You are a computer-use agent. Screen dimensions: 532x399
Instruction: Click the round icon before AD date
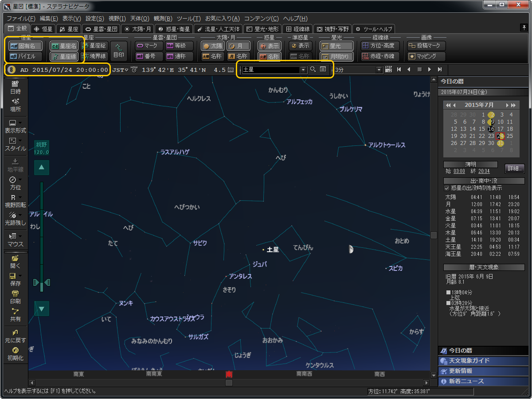[x=12, y=70]
